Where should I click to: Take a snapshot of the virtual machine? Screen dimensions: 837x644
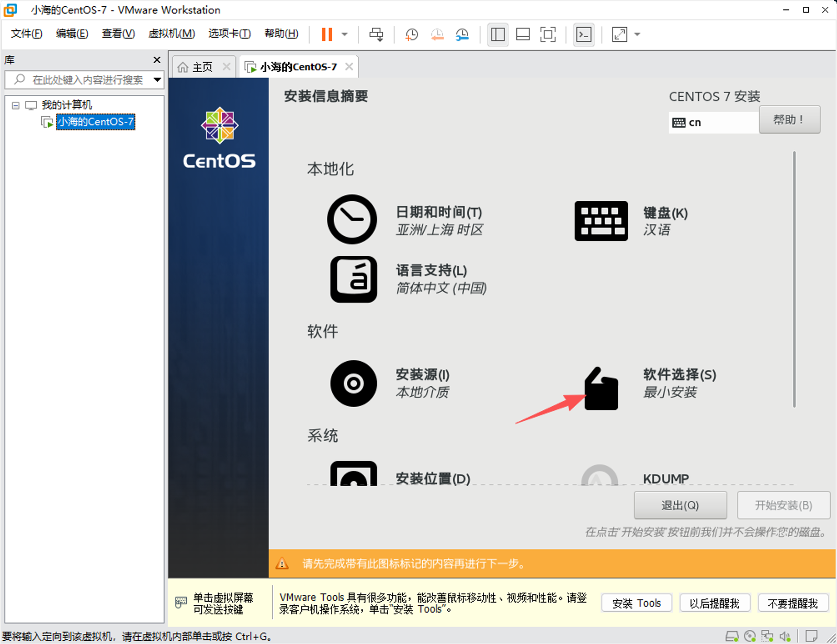tap(412, 34)
